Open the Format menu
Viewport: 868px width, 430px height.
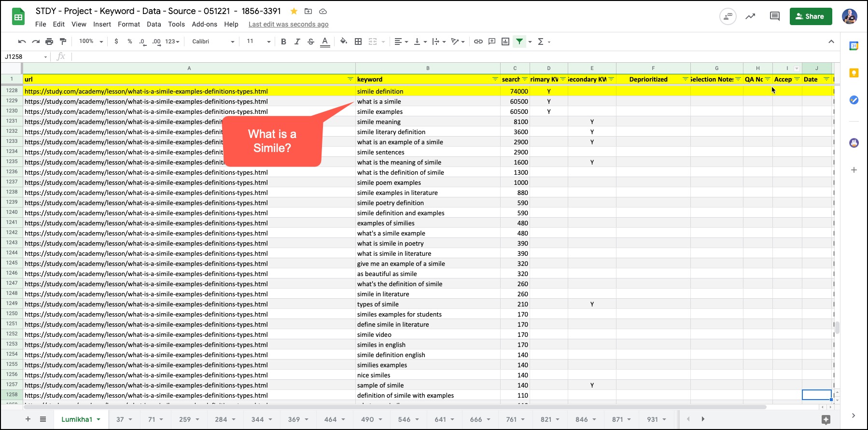[x=129, y=24]
